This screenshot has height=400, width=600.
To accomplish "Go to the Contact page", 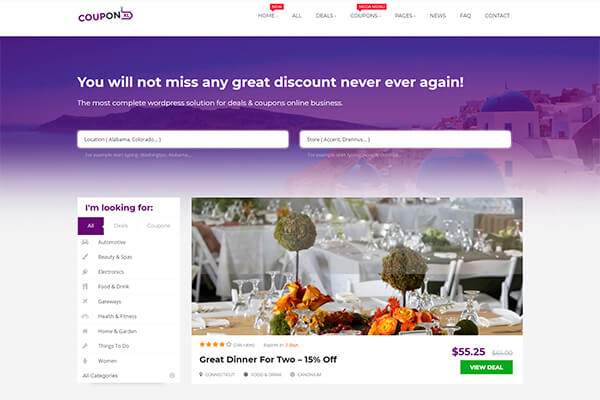I will point(497,16).
